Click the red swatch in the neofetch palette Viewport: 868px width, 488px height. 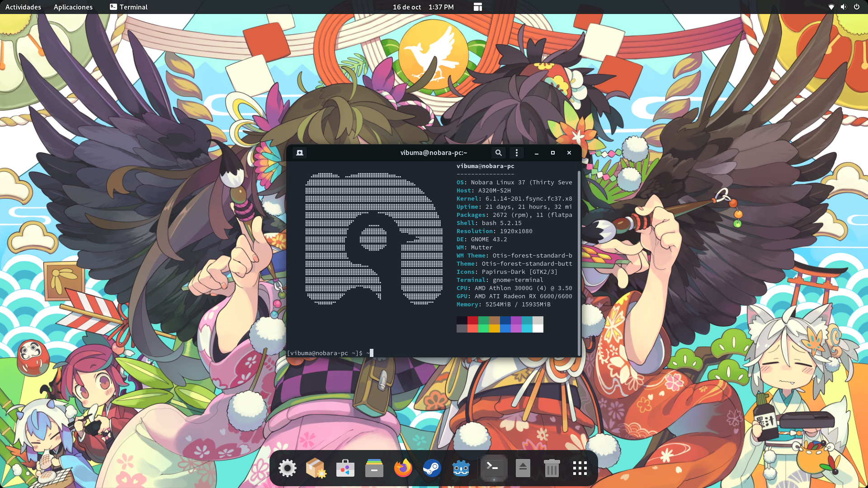(473, 321)
